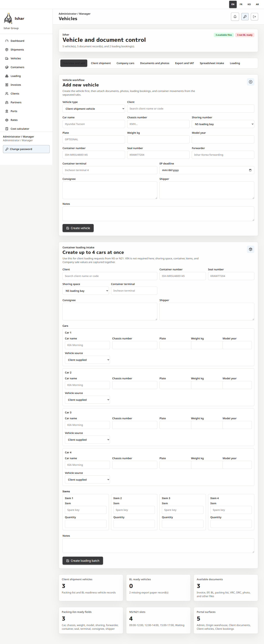The width and height of the screenshot is (264, 644).
Task: Open notifications bell icon
Action: pos(235,17)
